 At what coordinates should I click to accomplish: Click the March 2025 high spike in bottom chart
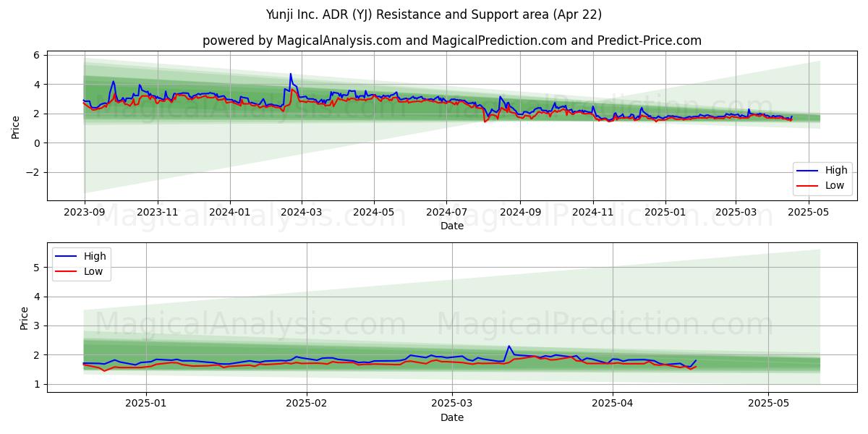pyautogui.click(x=509, y=346)
